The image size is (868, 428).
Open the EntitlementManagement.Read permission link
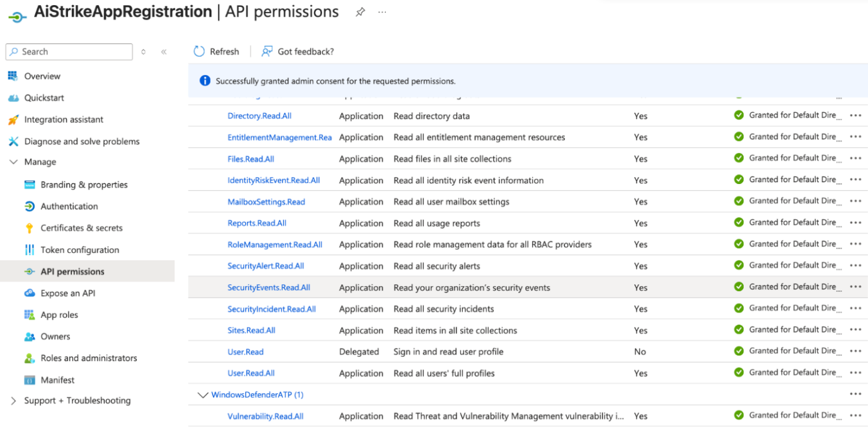(x=279, y=137)
